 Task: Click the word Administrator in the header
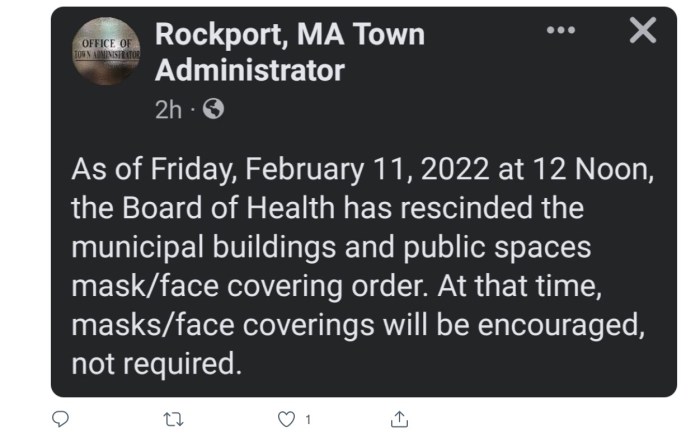click(250, 71)
